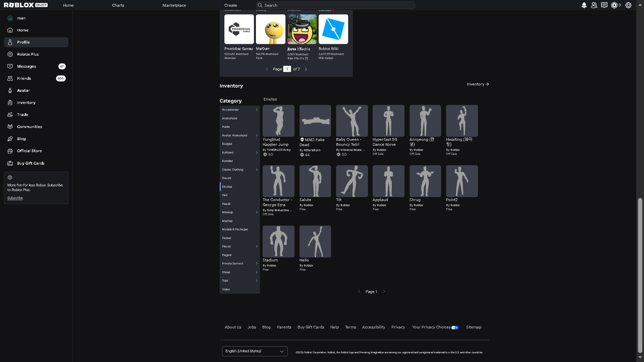This screenshot has height=362, width=644.
Task: Open the Salute emote thumbnail
Action: 315,181
